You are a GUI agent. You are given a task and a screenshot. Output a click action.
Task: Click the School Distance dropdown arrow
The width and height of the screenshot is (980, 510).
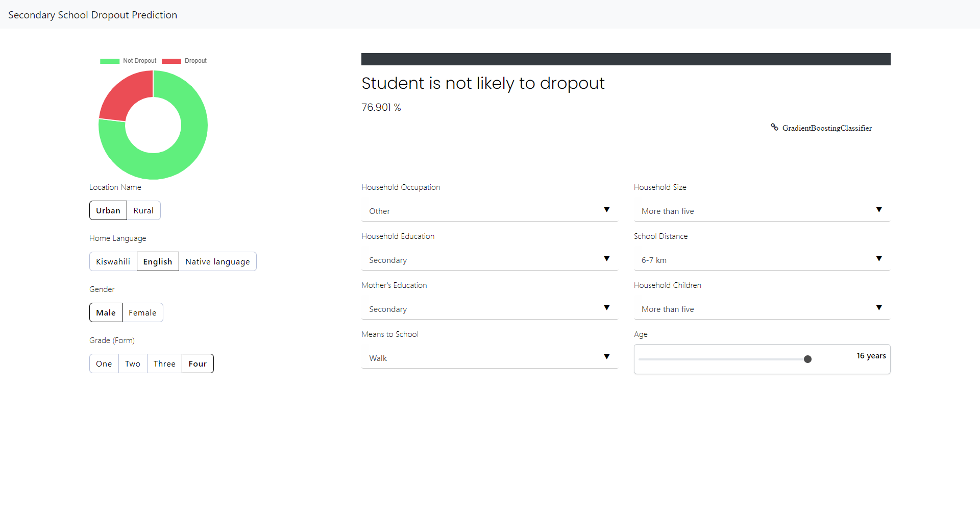pos(878,259)
